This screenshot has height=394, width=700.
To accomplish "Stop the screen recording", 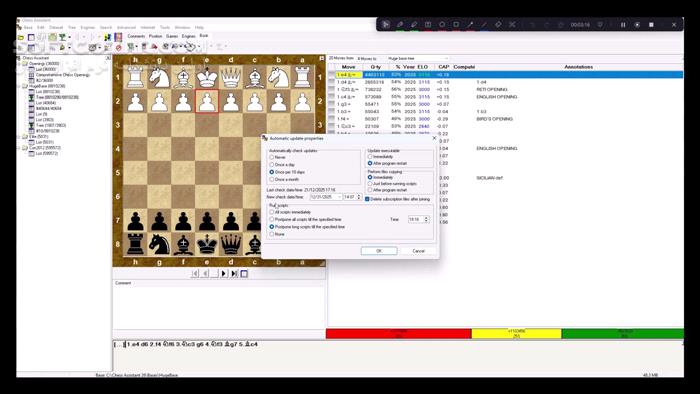I will (x=651, y=25).
